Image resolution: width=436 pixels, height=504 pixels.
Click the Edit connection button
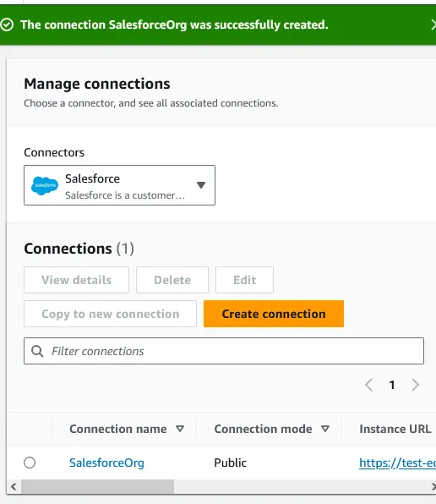pos(245,280)
